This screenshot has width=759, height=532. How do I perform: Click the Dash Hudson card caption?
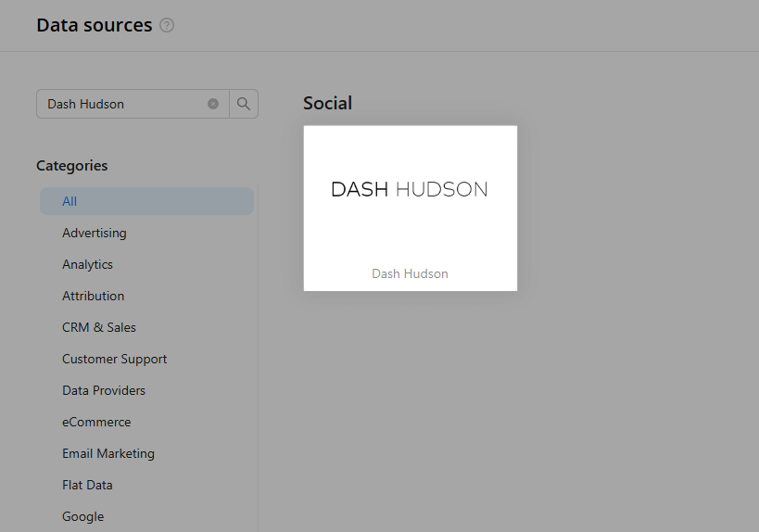click(410, 273)
